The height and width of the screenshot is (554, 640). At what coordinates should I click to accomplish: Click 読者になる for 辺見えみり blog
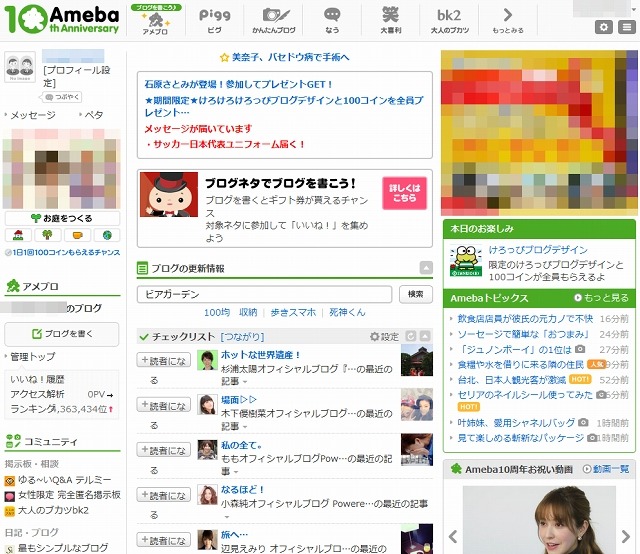click(164, 540)
